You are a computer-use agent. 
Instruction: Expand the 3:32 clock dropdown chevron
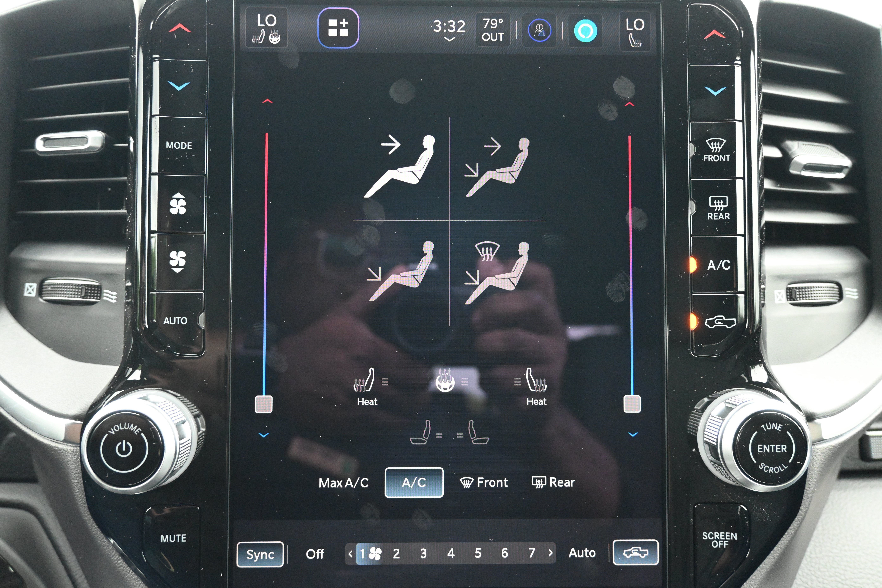coord(449,39)
